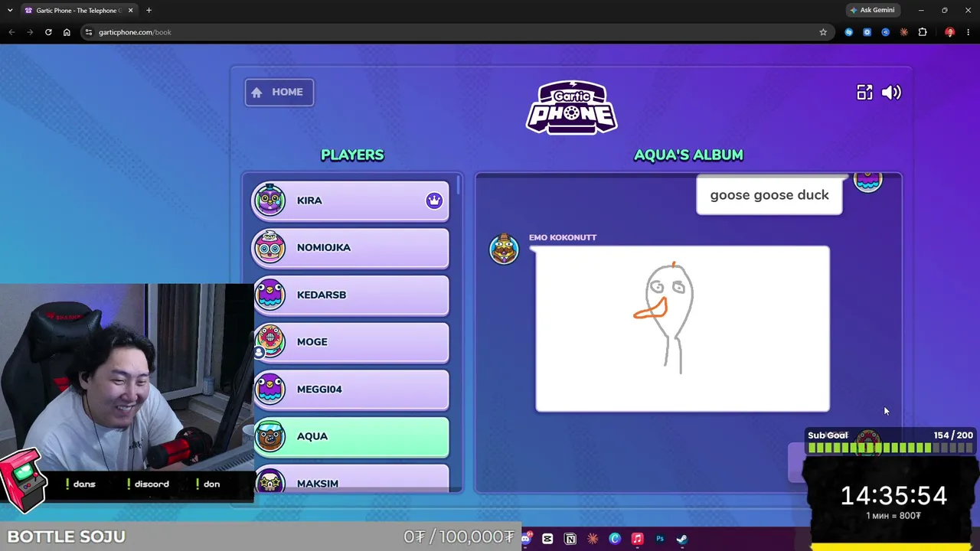Open a new browser tab
The image size is (980, 551).
pos(149,11)
